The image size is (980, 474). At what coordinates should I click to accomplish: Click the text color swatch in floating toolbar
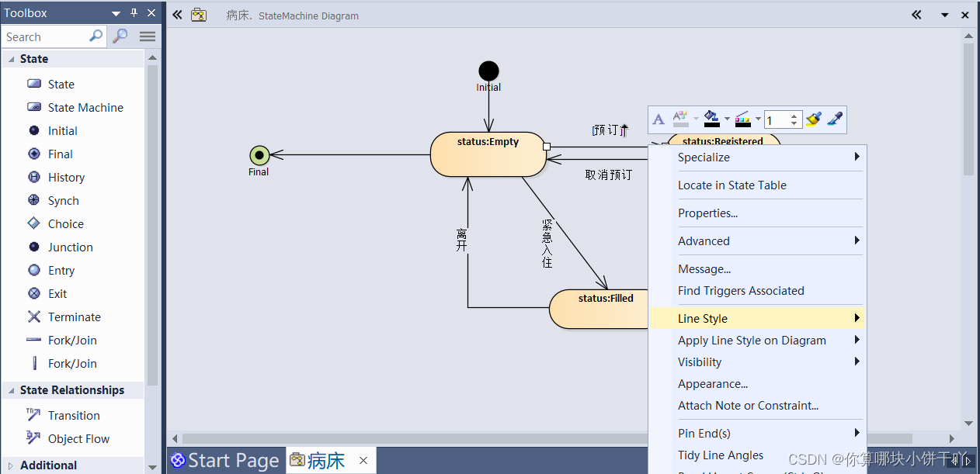pos(681,119)
